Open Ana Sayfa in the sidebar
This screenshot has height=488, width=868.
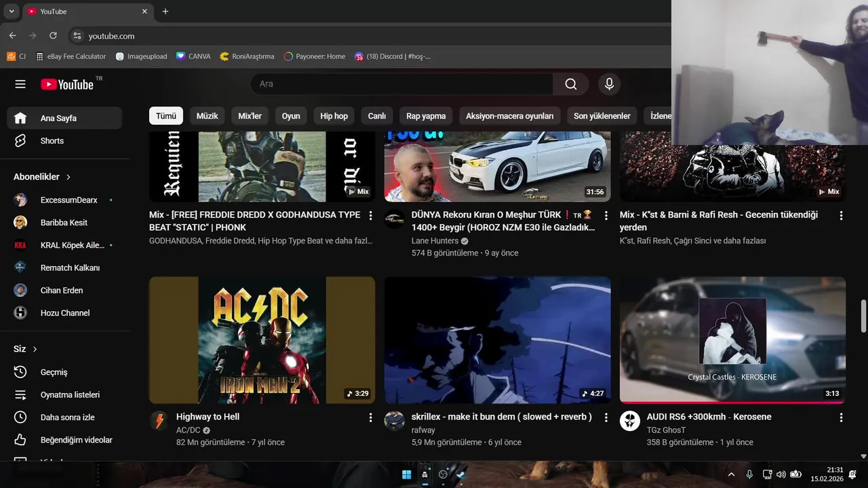(x=64, y=118)
